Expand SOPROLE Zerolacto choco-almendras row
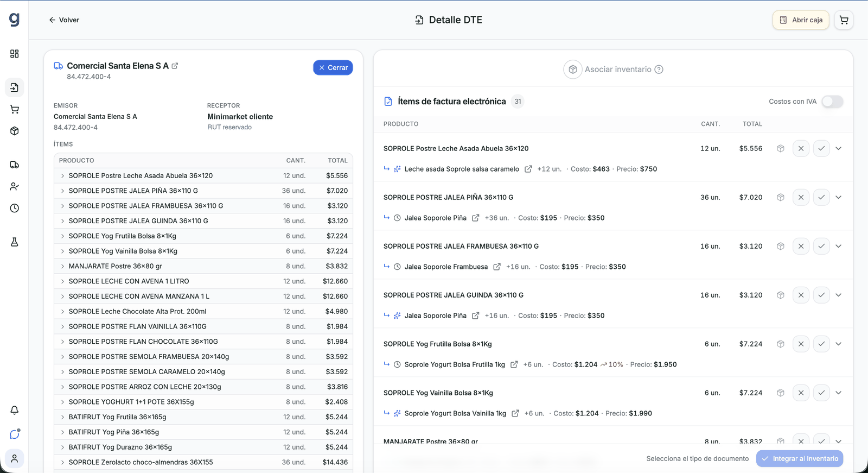The width and height of the screenshot is (868, 473). pyautogui.click(x=63, y=463)
